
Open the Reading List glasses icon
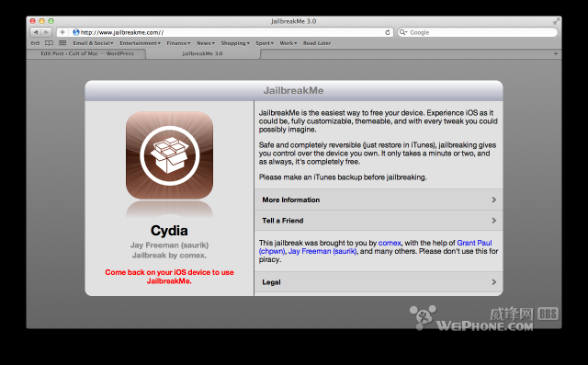35,43
